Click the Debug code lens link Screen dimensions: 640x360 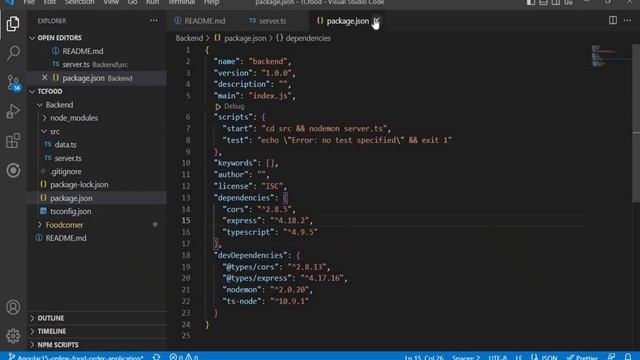234,106
